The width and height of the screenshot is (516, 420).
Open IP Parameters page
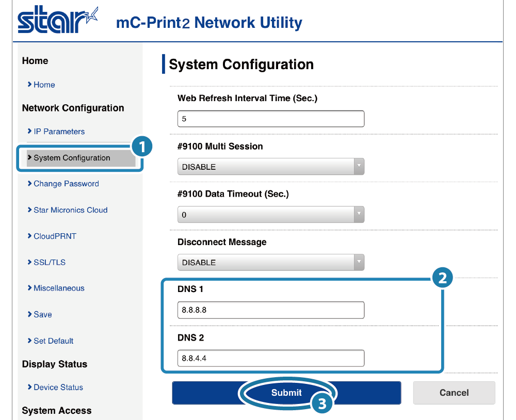coord(59,132)
